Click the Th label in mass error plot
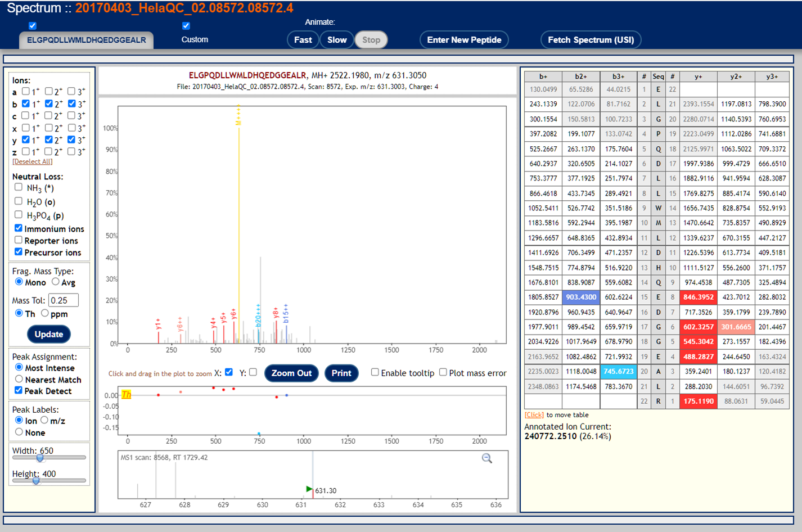The image size is (802, 532). click(x=127, y=395)
